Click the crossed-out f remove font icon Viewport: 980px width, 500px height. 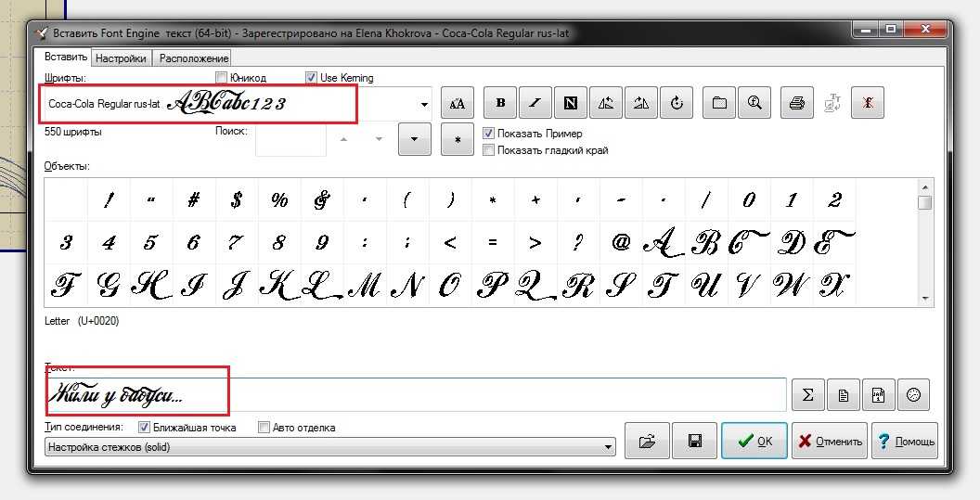click(x=868, y=103)
